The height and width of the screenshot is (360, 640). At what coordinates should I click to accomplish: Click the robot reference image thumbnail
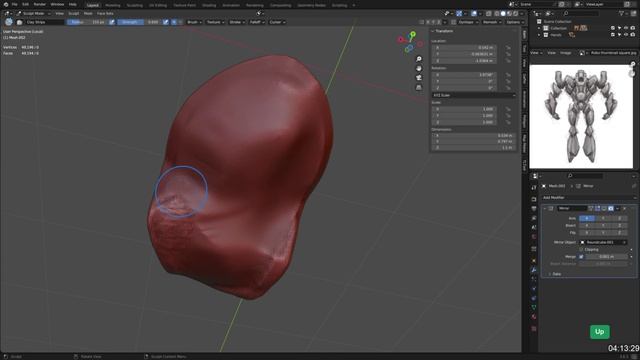[581, 116]
